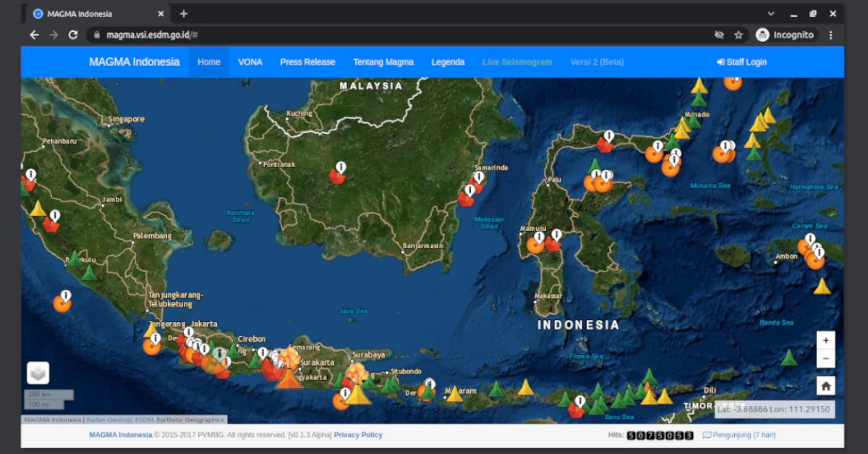This screenshot has height=454, width=868.
Task: Click earthquake marker off southwest Sumatra
Action: 63,302
